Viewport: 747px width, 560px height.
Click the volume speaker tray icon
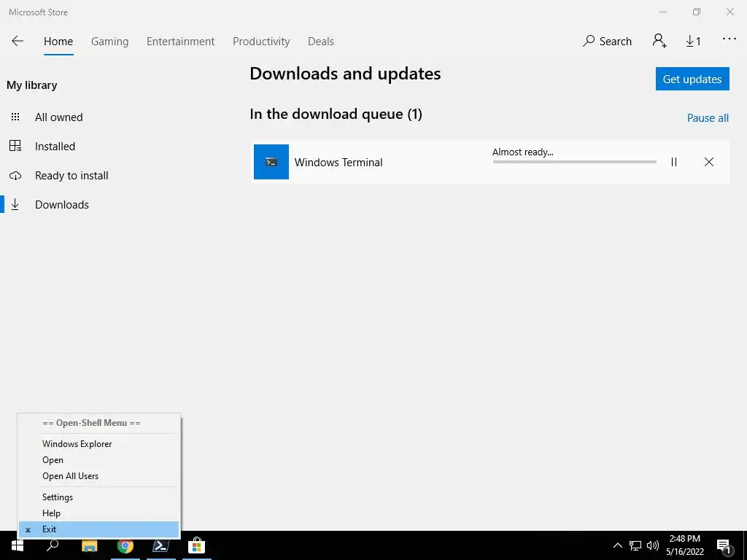[653, 545]
